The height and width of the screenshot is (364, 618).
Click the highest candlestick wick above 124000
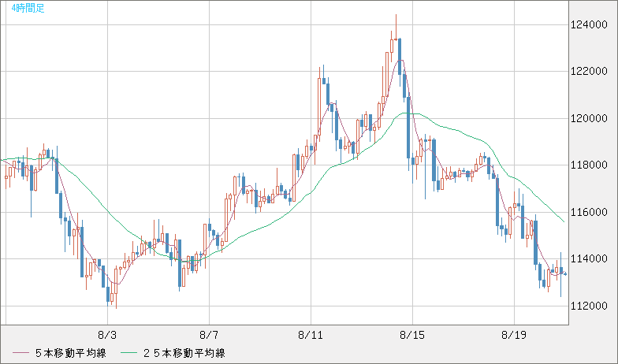(x=396, y=27)
